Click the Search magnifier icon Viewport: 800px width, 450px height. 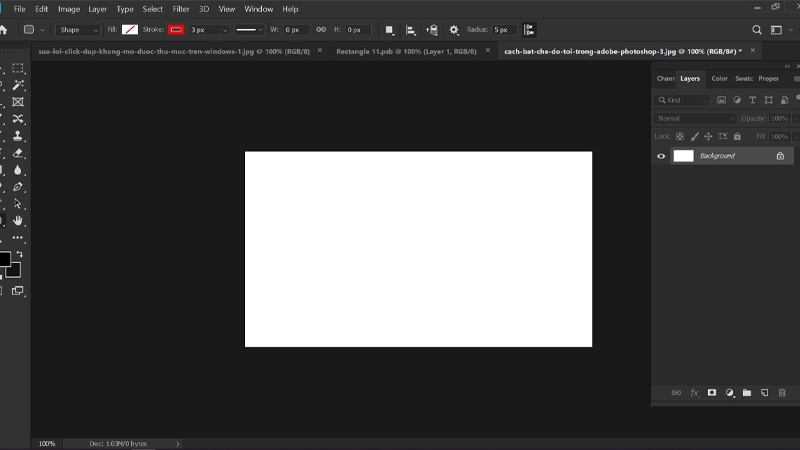click(757, 30)
